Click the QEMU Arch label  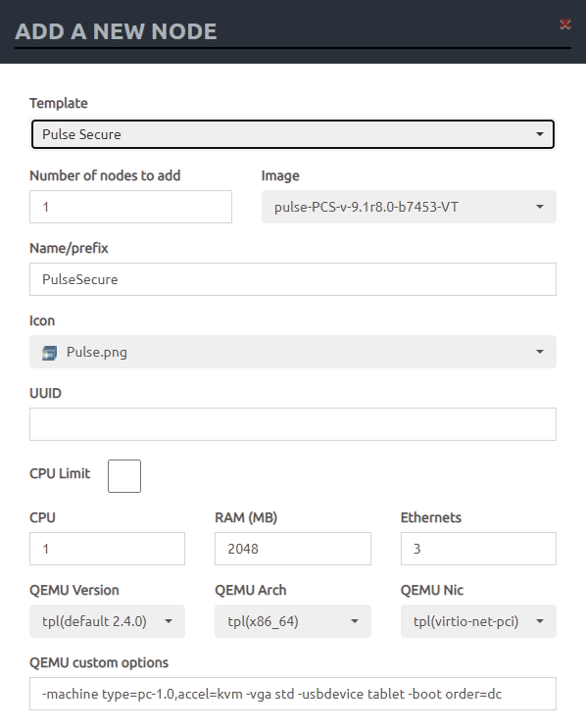251,590
